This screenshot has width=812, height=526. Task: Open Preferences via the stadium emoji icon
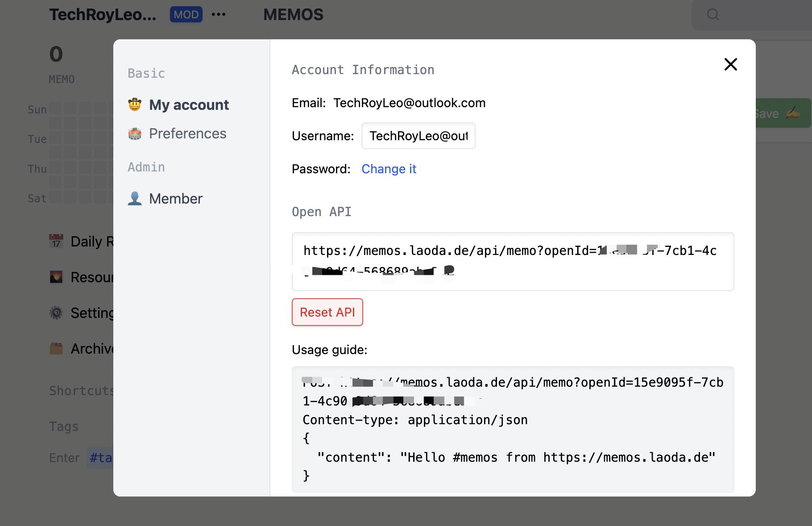pyautogui.click(x=134, y=133)
